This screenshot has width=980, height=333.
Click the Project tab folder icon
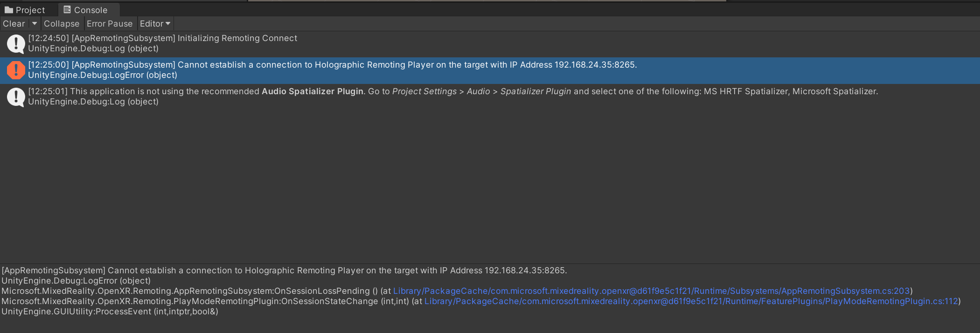[9, 10]
